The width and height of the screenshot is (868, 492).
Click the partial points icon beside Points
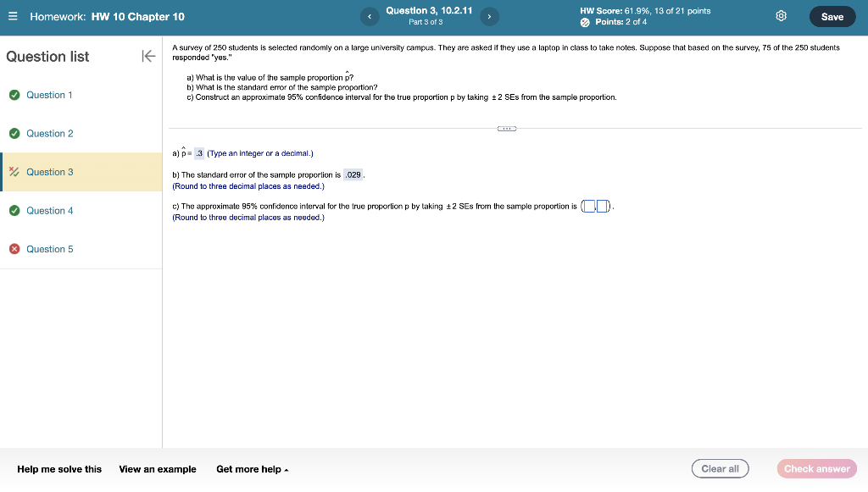point(585,23)
